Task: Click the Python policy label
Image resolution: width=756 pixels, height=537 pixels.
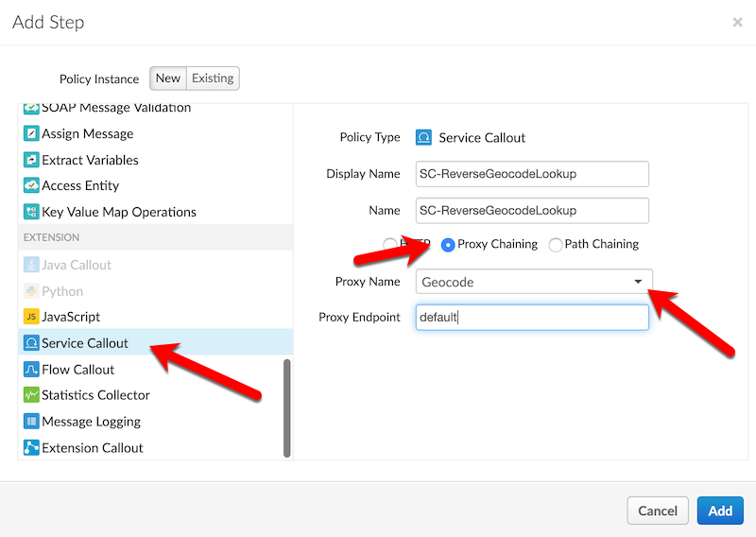Action: [x=62, y=291]
